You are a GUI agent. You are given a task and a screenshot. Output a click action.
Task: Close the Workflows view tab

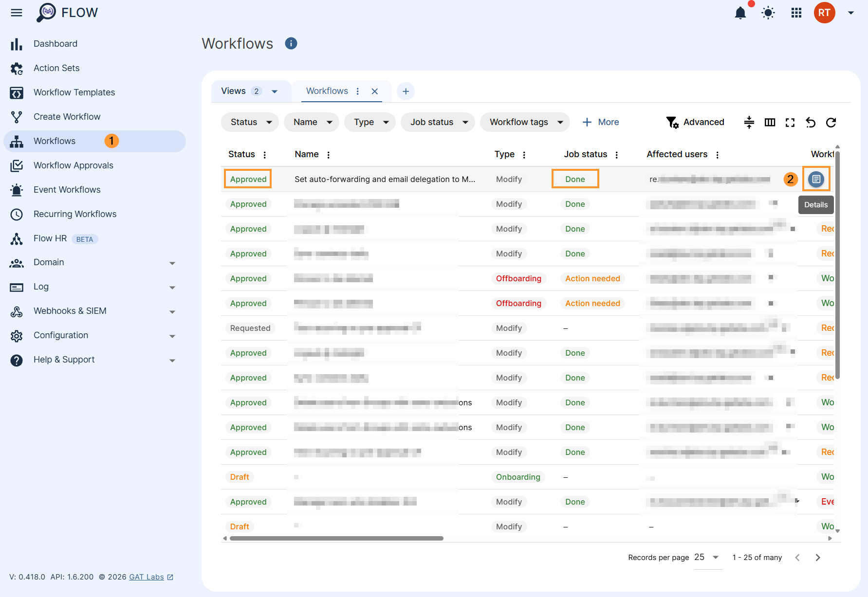pyautogui.click(x=374, y=91)
